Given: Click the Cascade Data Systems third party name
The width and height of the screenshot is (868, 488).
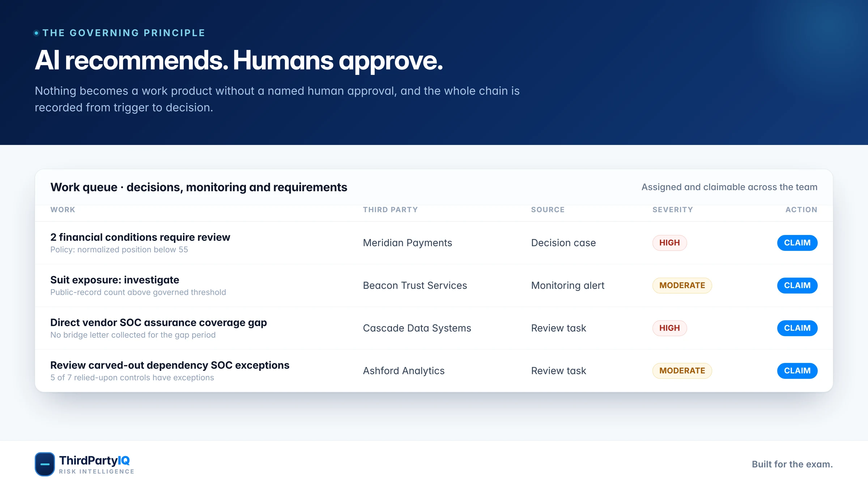Looking at the screenshot, I should 417,328.
